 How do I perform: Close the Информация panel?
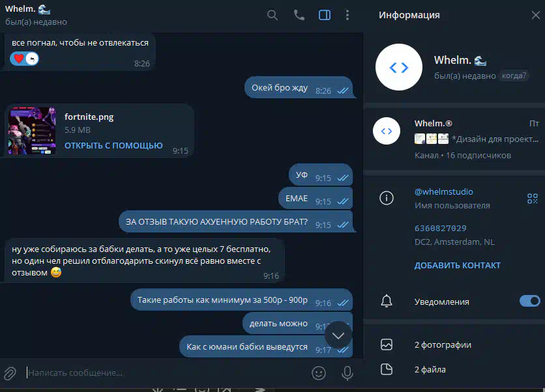[x=536, y=15]
